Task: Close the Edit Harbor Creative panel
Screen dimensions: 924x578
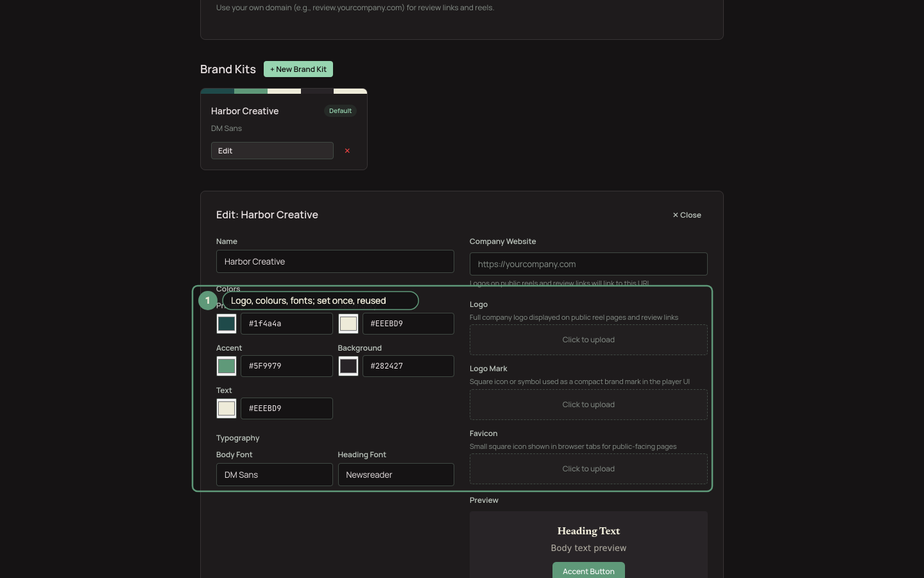Action: (687, 215)
